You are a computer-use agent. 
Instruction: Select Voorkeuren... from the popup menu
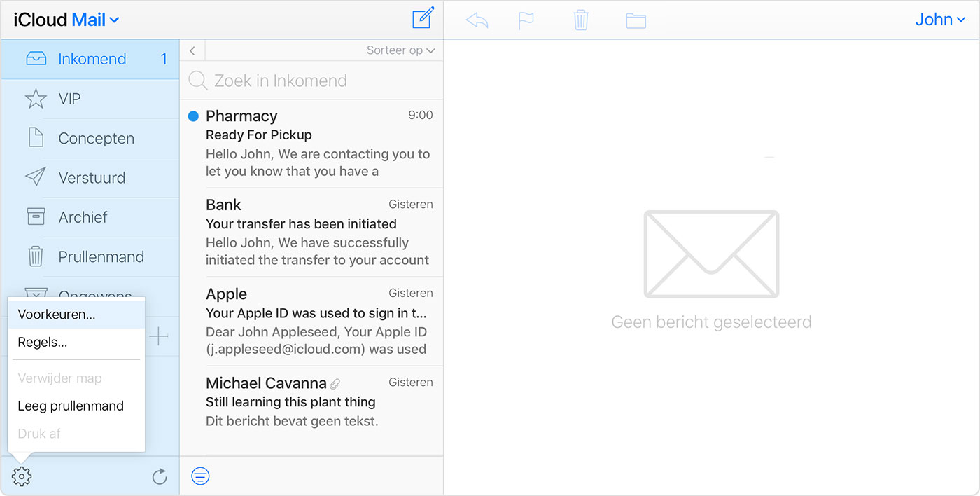tap(57, 315)
